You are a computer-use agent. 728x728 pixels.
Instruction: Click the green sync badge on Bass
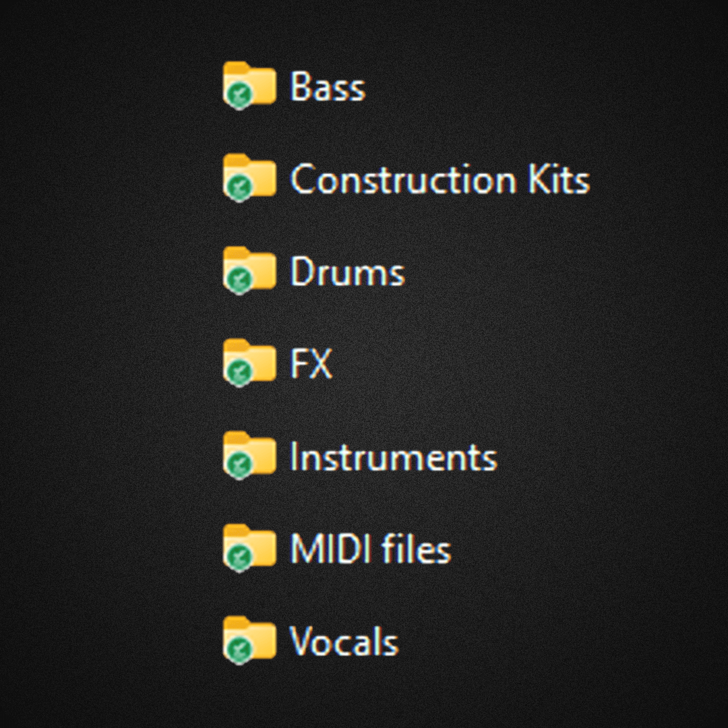pyautogui.click(x=239, y=95)
